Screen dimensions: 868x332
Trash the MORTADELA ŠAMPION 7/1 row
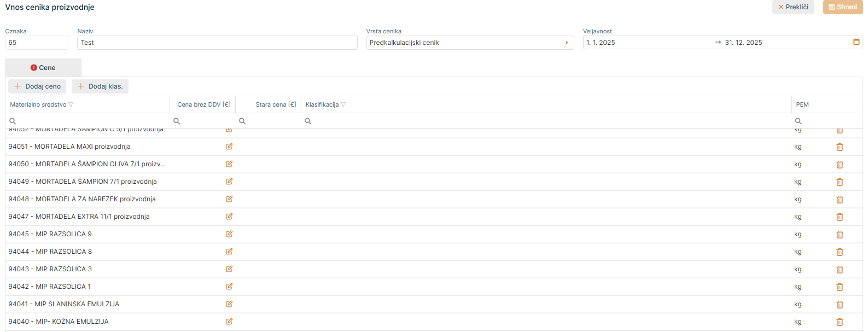[840, 182]
